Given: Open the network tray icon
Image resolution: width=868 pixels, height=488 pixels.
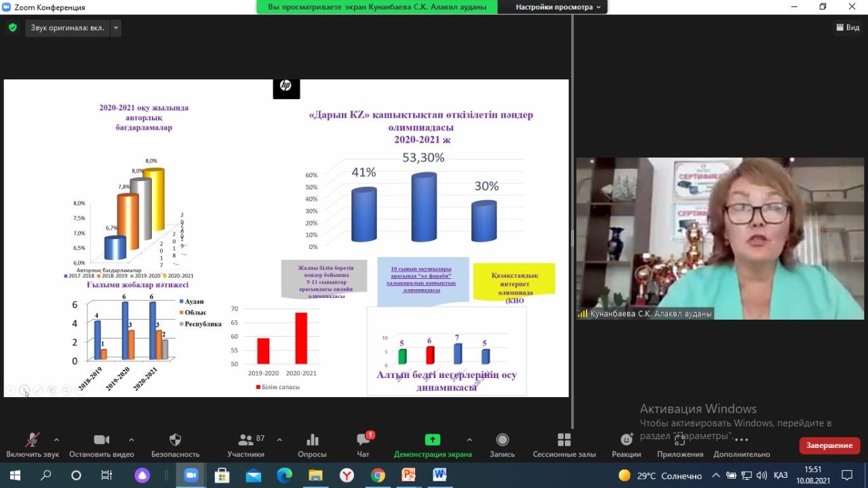Looking at the screenshot, I should tap(746, 475).
